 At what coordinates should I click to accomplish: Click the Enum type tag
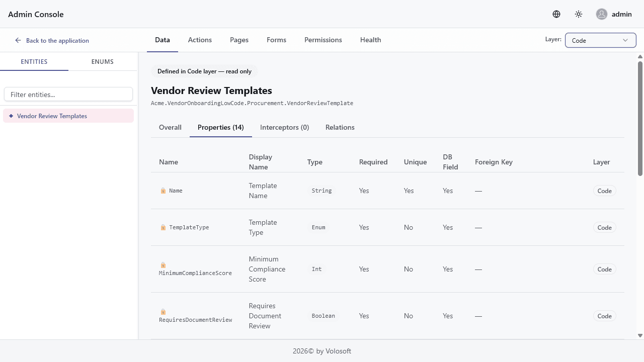(318, 227)
